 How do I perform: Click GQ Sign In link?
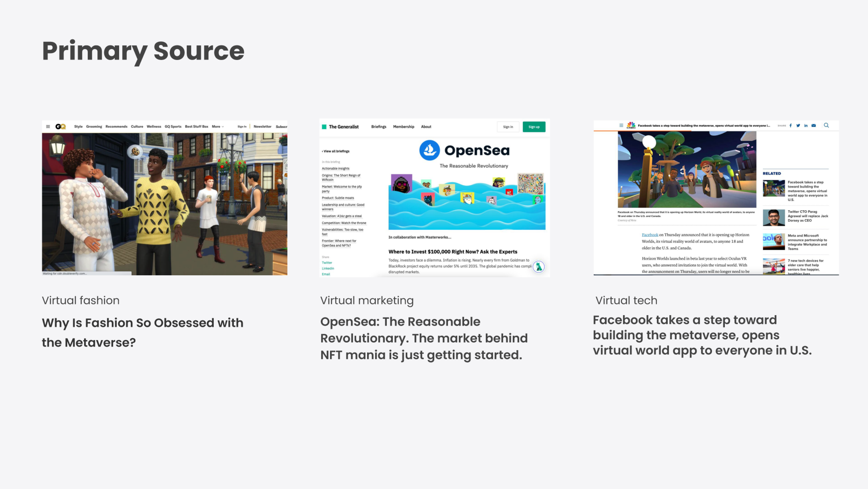242,127
